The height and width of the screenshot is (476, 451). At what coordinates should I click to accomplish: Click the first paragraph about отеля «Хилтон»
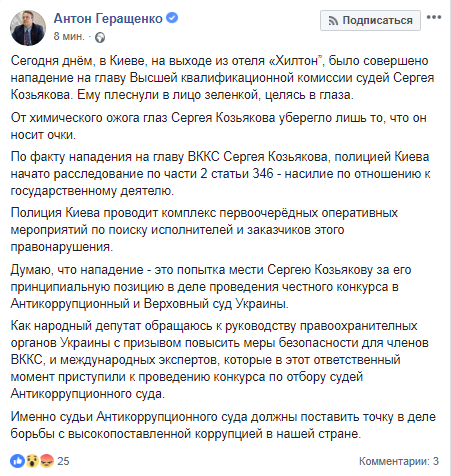click(x=222, y=78)
